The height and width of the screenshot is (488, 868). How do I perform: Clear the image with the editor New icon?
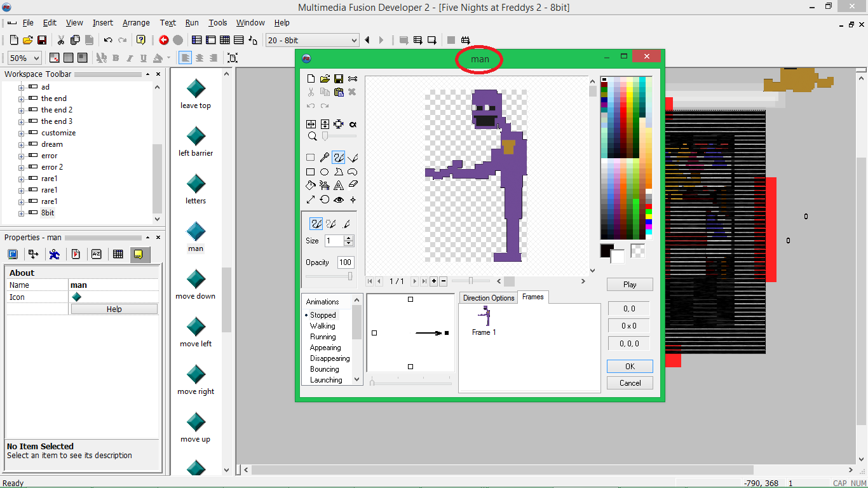311,79
